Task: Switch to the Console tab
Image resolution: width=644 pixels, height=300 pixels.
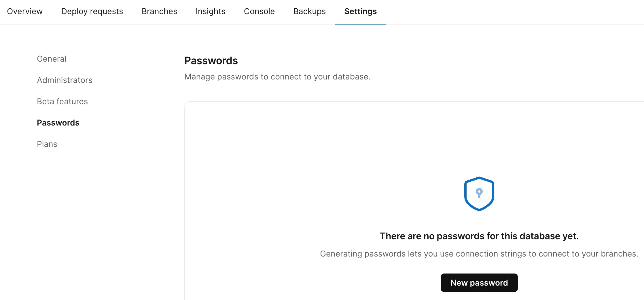Action: (259, 12)
